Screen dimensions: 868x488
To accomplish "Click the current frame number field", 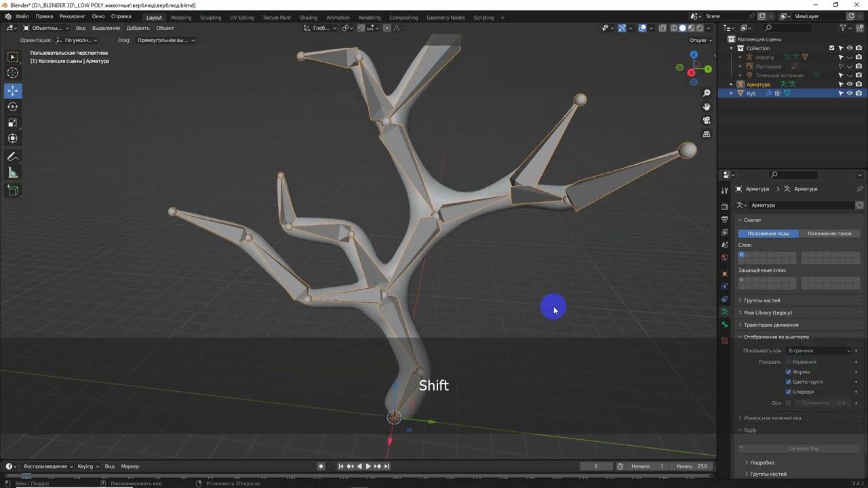I will click(596, 466).
